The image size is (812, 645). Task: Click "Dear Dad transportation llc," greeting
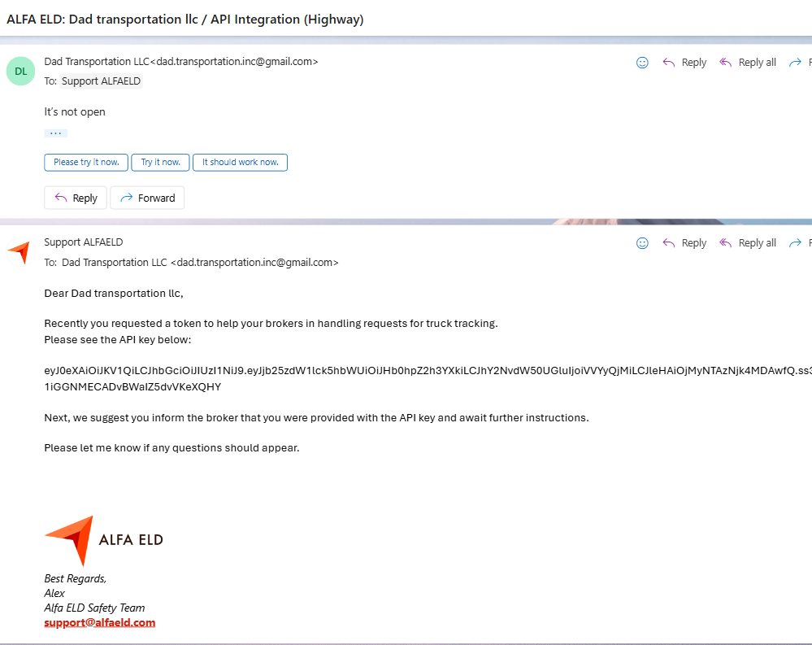(114, 294)
